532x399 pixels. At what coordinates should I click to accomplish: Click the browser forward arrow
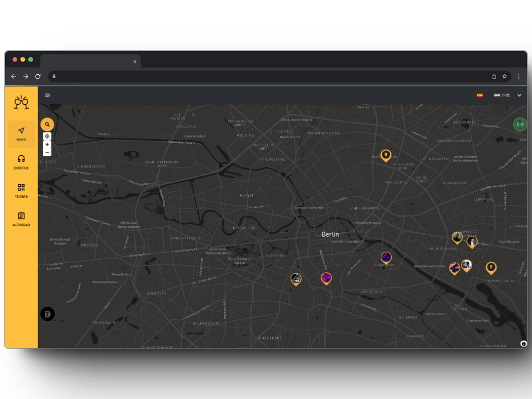point(26,76)
